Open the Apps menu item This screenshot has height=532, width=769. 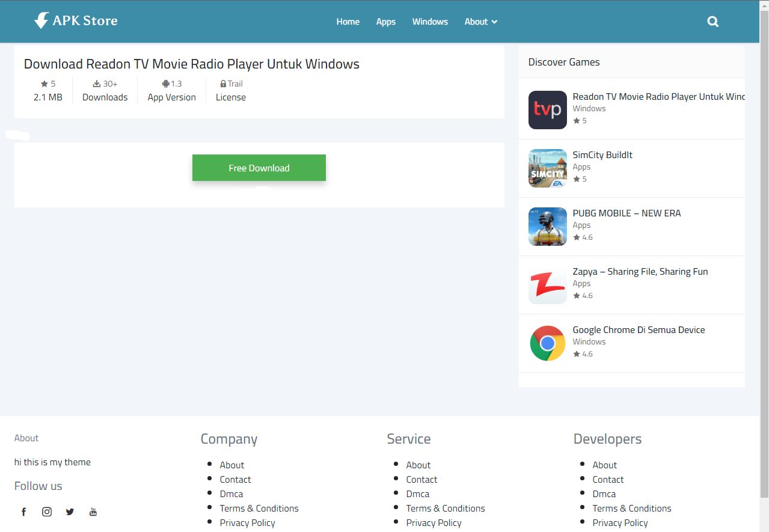point(386,22)
